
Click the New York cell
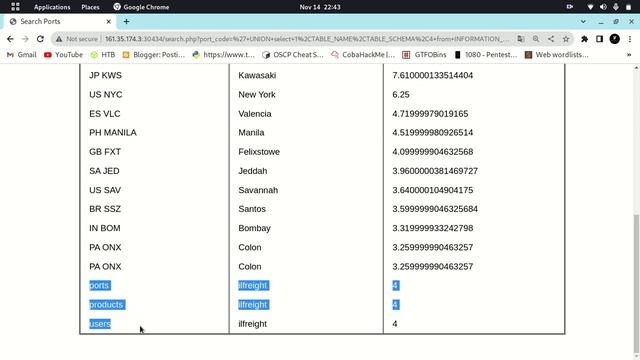click(257, 95)
